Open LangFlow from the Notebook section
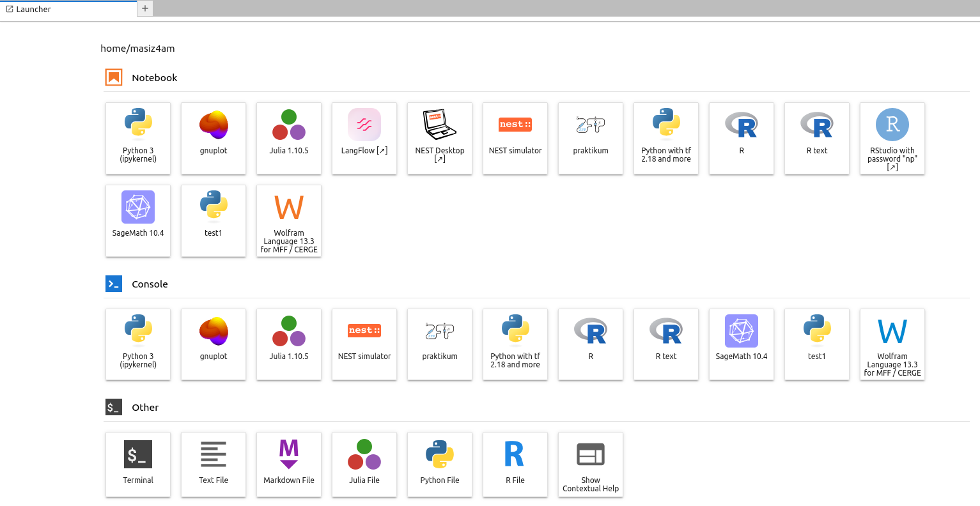This screenshot has height=506, width=980. (x=364, y=138)
